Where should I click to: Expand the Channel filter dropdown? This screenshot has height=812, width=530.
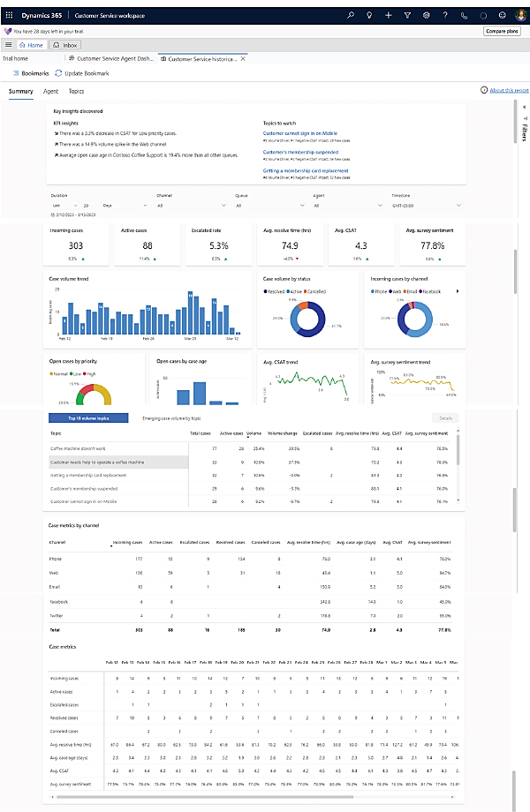(x=184, y=205)
